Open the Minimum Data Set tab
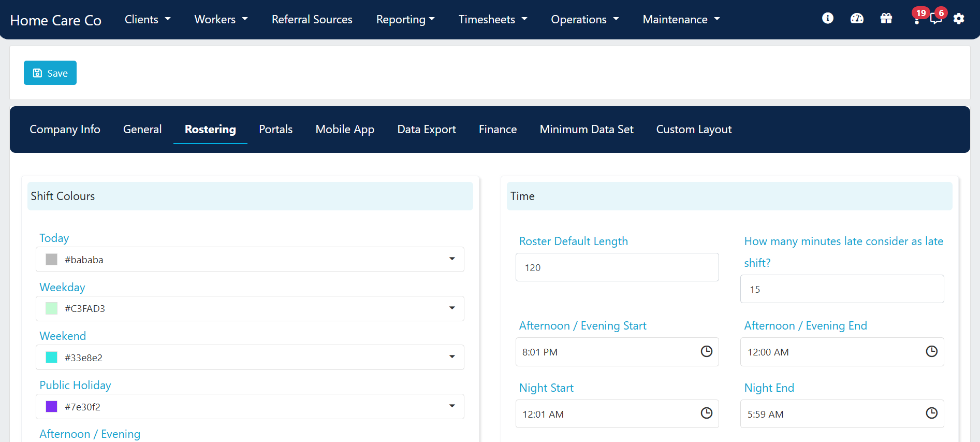Viewport: 980px width, 442px height. [587, 129]
